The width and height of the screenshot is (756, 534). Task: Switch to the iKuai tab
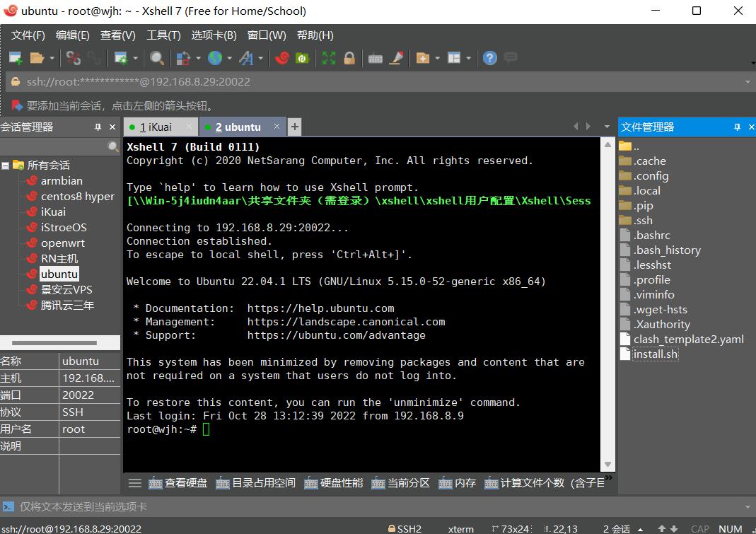tap(156, 127)
